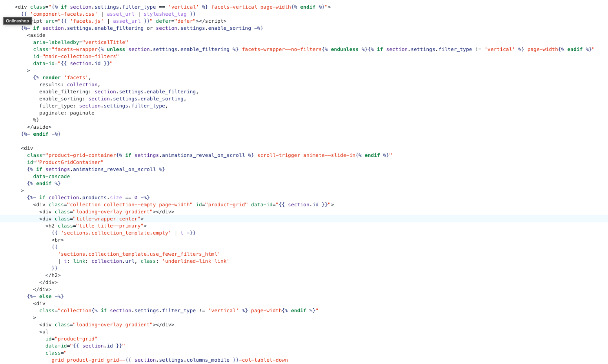Select the "ProductGridContainer" id value
608x364 pixels.
(70, 162)
